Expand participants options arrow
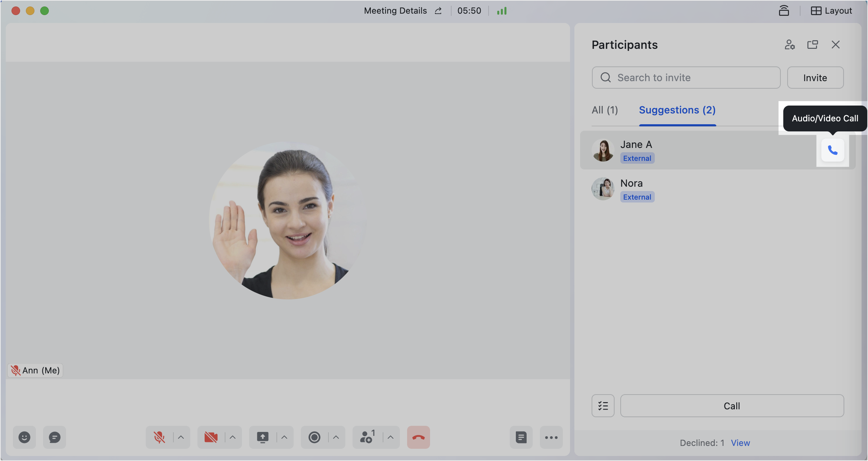Screen dimensions: 868x461 pos(390,437)
